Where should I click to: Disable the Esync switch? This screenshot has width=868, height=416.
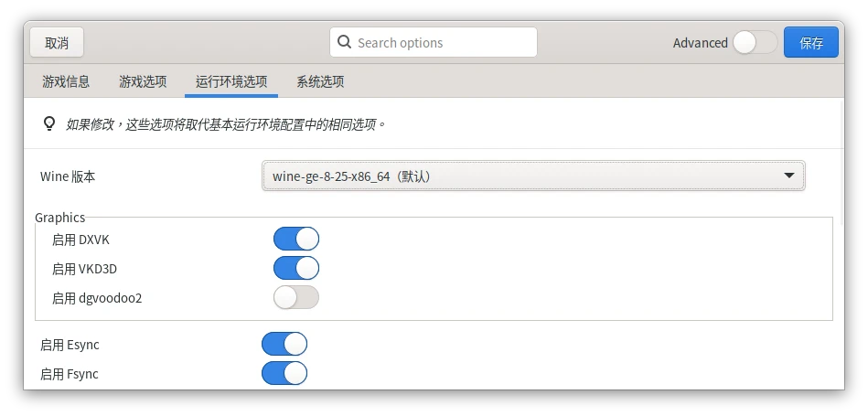pos(284,345)
